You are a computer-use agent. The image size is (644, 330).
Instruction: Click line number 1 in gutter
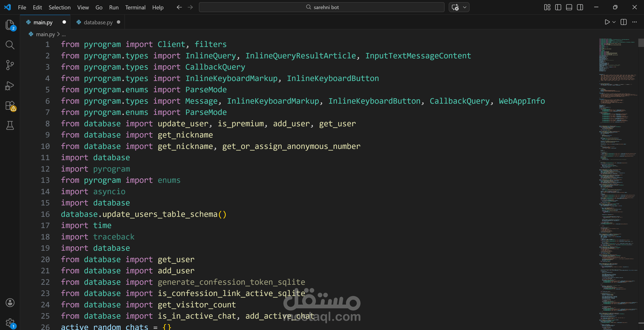point(47,44)
